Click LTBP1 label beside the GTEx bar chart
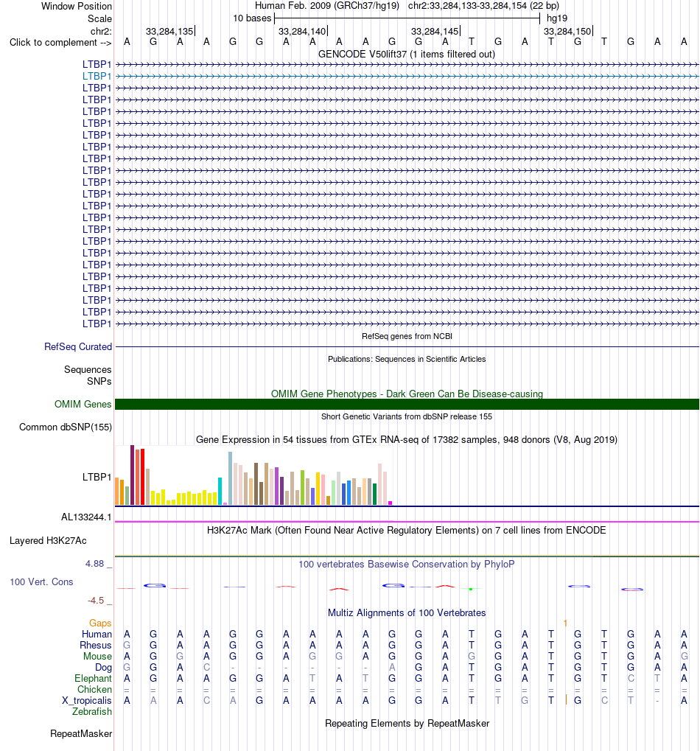This screenshot has height=751, width=700. [x=97, y=477]
